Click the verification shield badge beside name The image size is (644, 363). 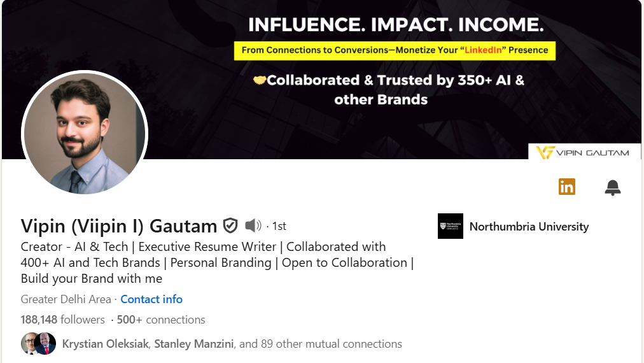230,225
